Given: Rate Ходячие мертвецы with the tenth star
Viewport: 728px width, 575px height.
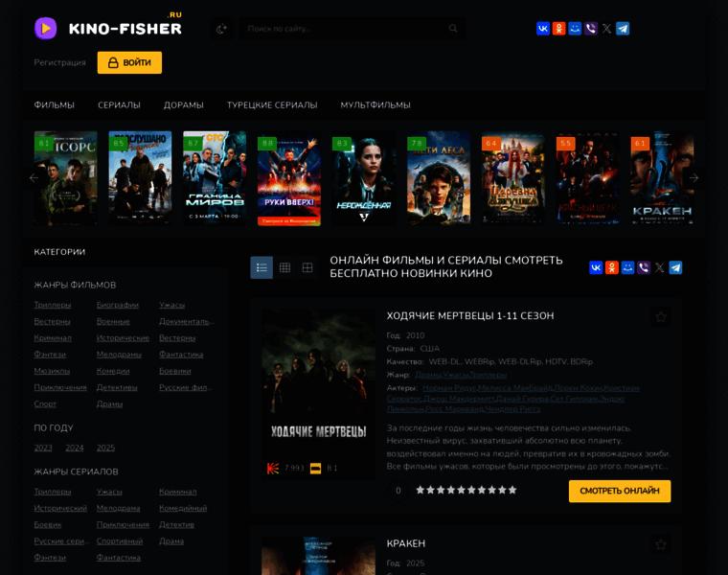Looking at the screenshot, I should coord(512,490).
